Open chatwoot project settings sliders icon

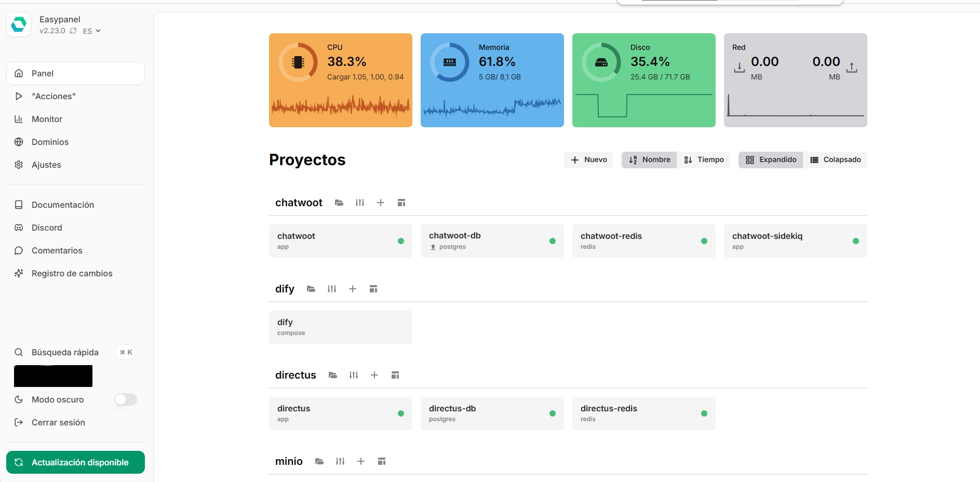(360, 203)
